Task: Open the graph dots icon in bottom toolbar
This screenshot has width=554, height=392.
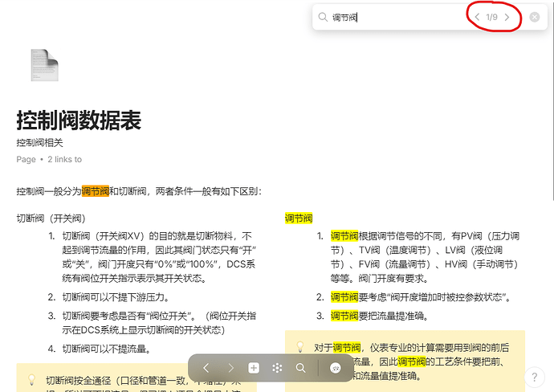Action: 277,368
